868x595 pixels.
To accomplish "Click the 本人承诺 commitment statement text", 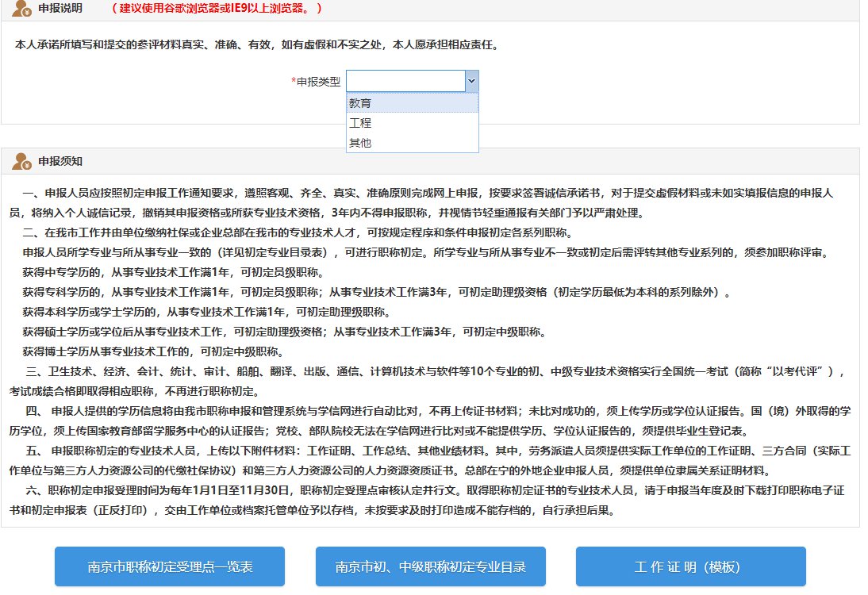I will [x=256, y=45].
